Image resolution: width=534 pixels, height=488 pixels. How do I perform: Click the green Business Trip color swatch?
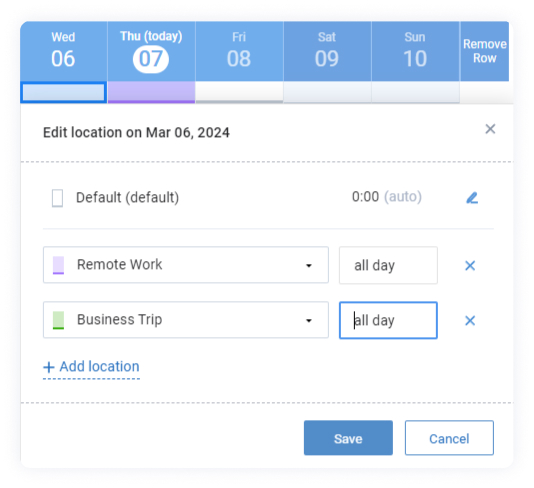point(58,320)
